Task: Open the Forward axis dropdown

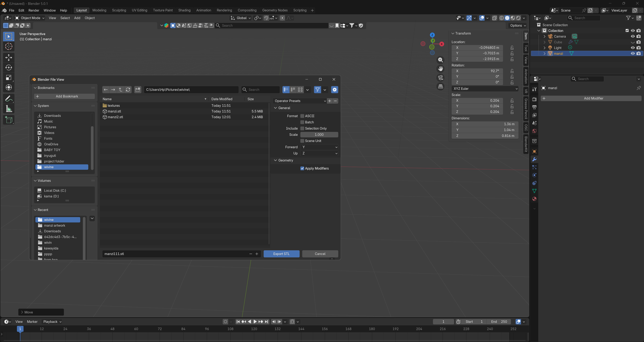Action: coord(319,147)
